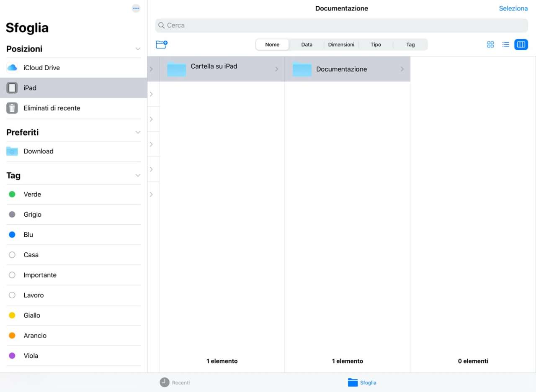Viewport: 536px width, 392px height.
Task: Open iCloud Drive location
Action: point(74,68)
